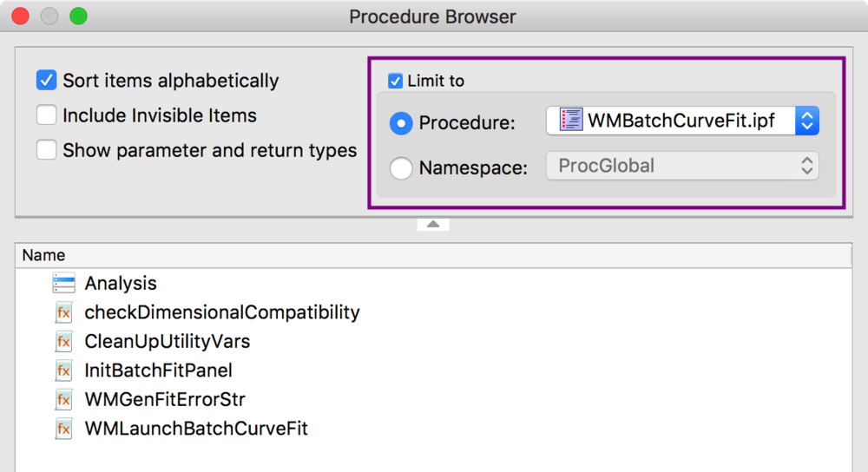
Task: Click the fx icon beside WMGenFitErrorStr
Action: click(x=63, y=399)
